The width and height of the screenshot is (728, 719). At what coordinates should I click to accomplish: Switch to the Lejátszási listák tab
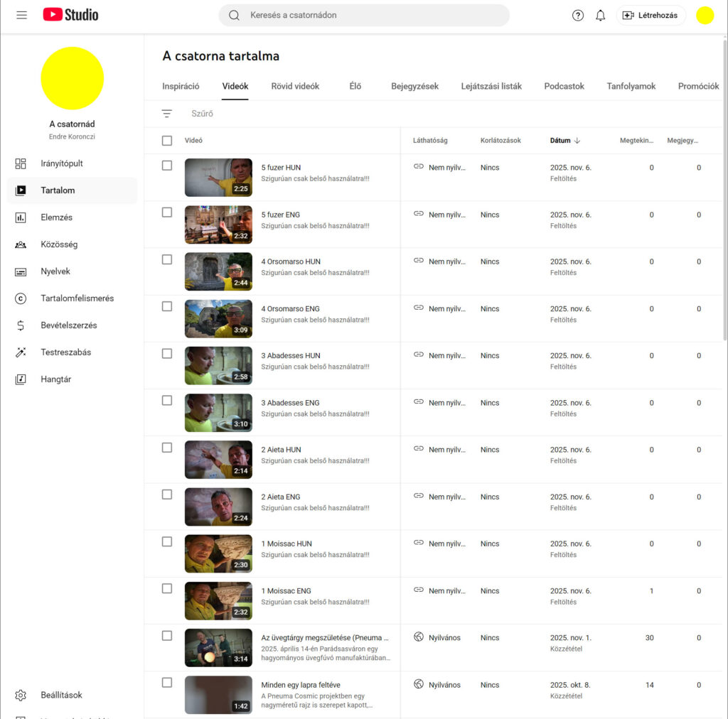(x=491, y=86)
